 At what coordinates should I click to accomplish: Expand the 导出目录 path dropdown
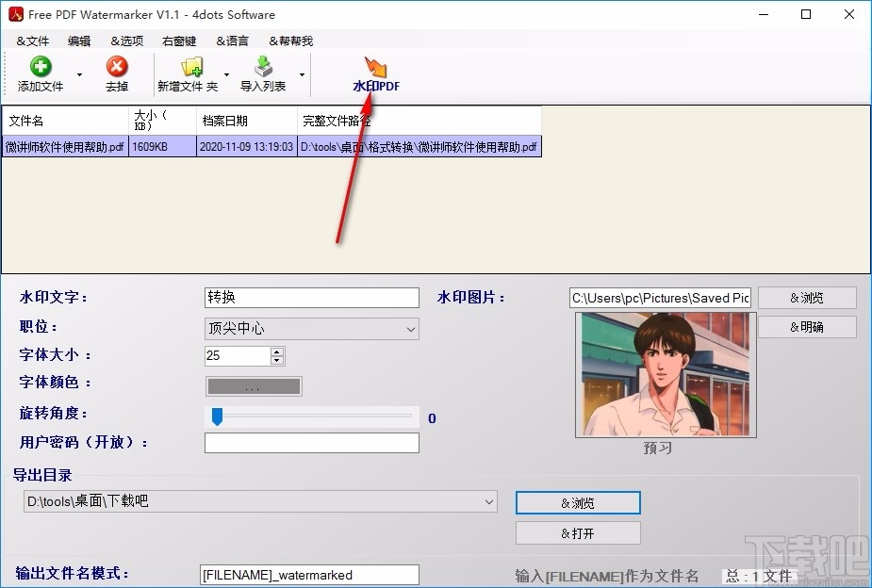pyautogui.click(x=489, y=502)
